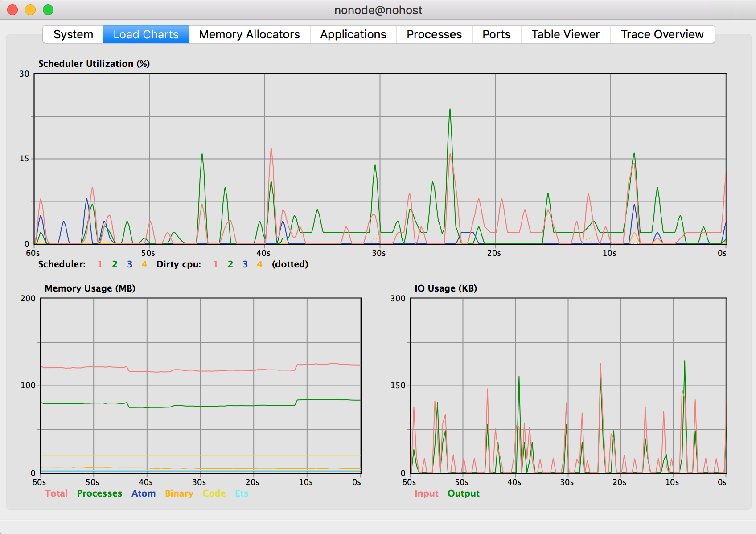This screenshot has width=756, height=534.
Task: Go to the Applications tab
Action: point(353,34)
